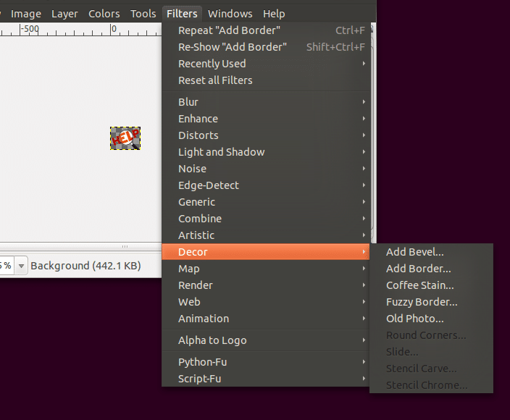Viewport: 510px width, 420px height.
Task: Apply the Fuzzy Border filter
Action: point(422,302)
